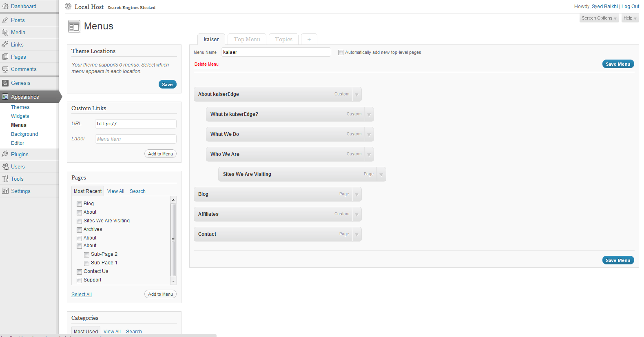Check the Sites We Are Visiting page
The width and height of the screenshot is (644, 337).
tap(80, 221)
